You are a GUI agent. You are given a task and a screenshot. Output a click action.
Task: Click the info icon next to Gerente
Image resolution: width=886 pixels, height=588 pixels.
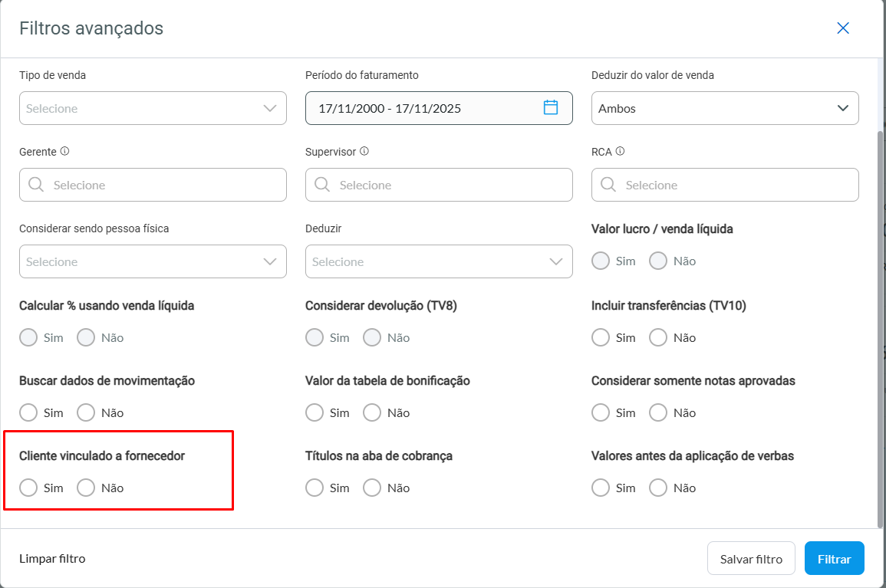pyautogui.click(x=64, y=152)
